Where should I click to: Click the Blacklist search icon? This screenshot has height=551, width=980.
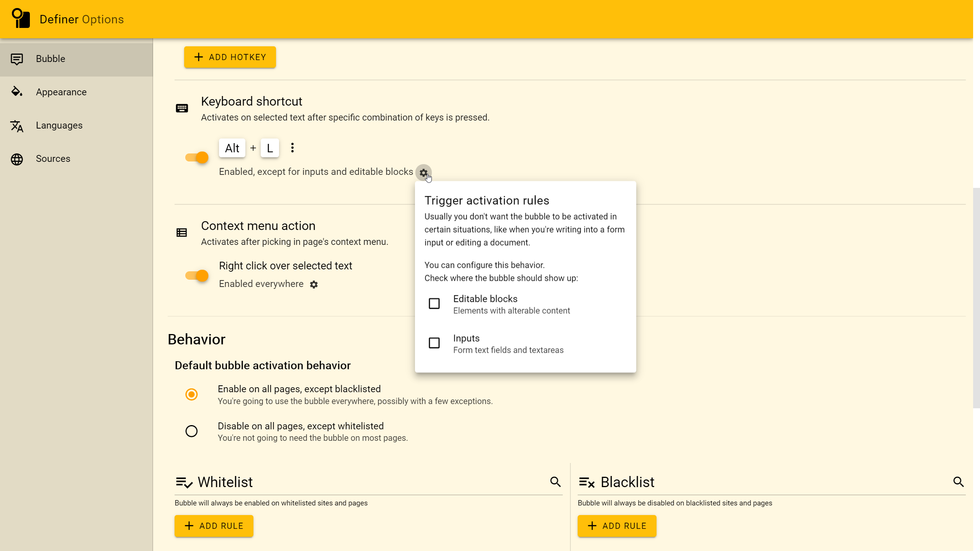(x=958, y=482)
